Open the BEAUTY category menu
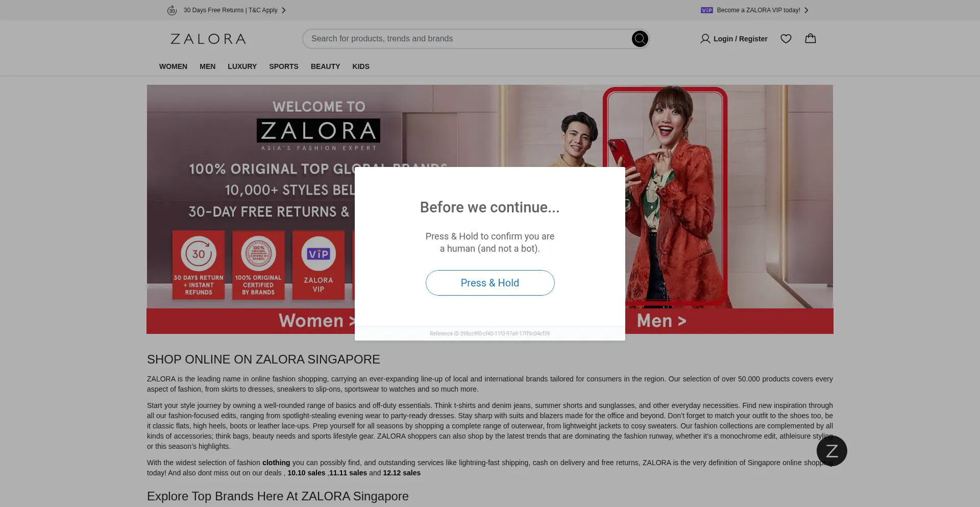Screen dimensions: 980x507 tap(325, 66)
